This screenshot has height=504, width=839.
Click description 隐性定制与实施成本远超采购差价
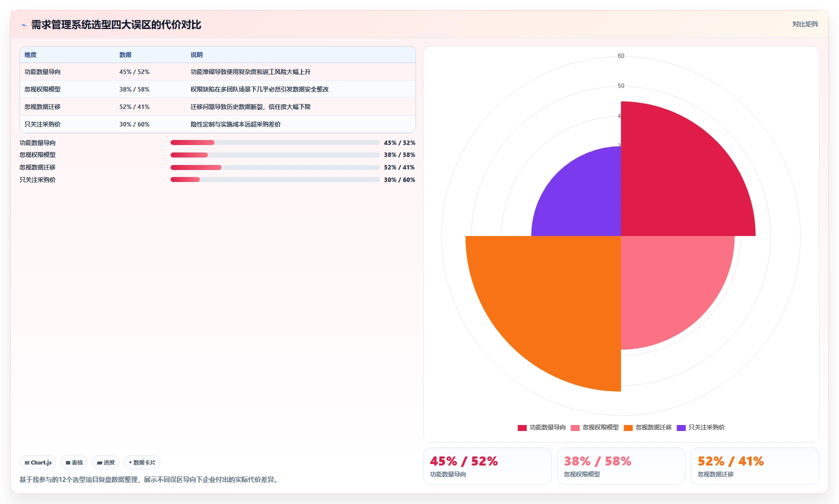[x=235, y=124]
